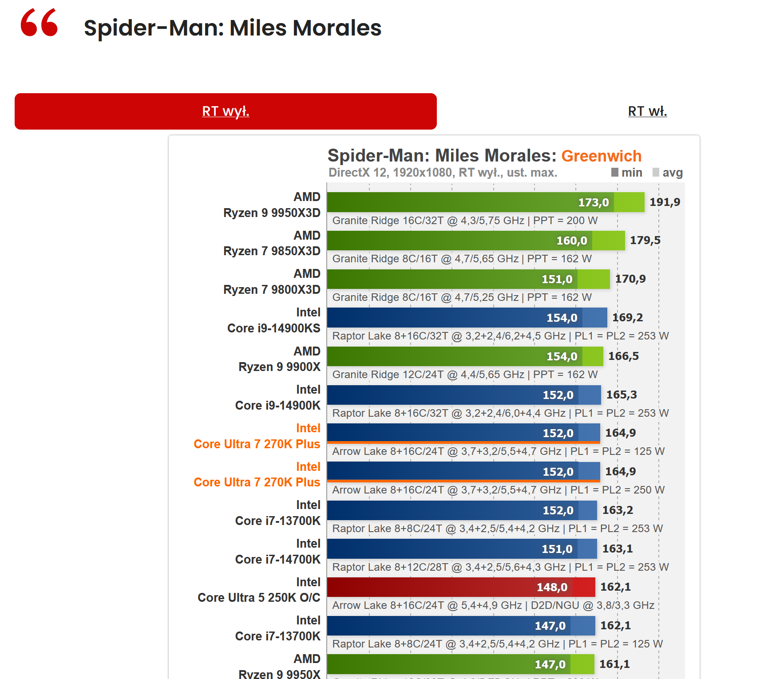Click the 270K Plus PL2 = 125 W spec line

(x=498, y=451)
